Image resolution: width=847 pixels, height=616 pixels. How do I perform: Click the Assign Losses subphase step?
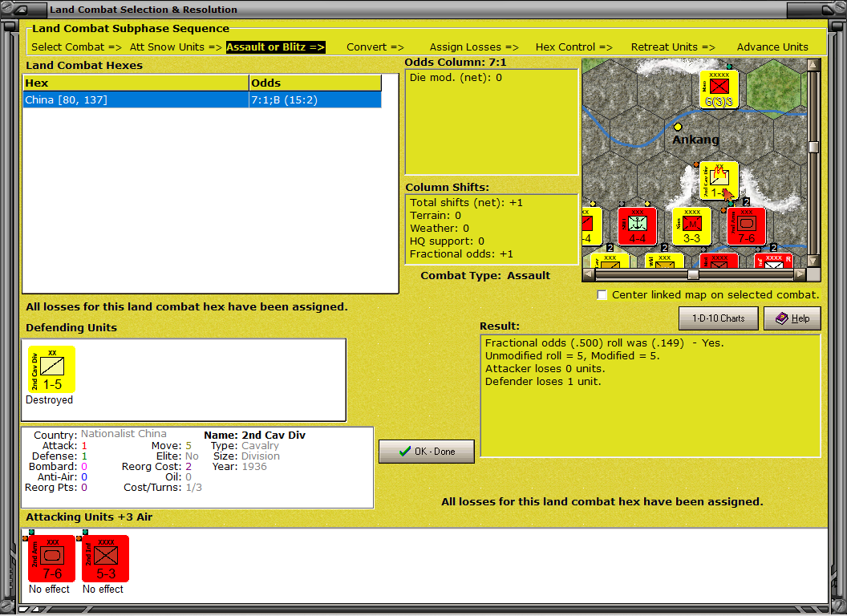click(474, 47)
